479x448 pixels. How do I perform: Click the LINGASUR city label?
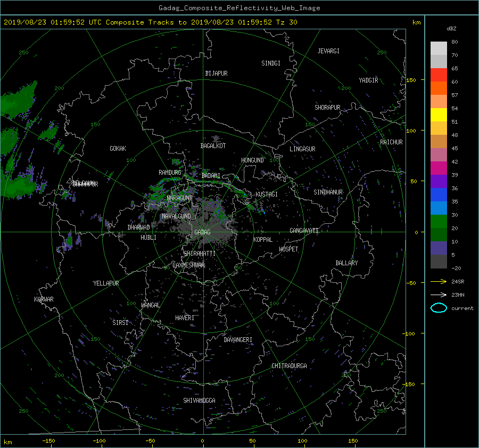302,149
